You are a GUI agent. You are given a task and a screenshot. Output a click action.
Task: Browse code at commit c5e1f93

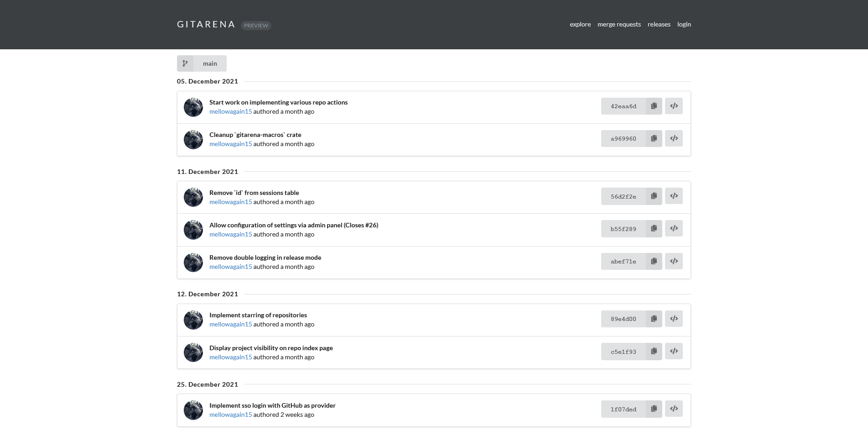(674, 352)
